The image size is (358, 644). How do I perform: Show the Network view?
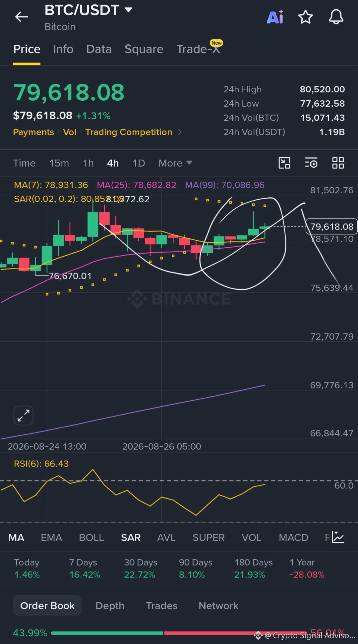coord(218,606)
